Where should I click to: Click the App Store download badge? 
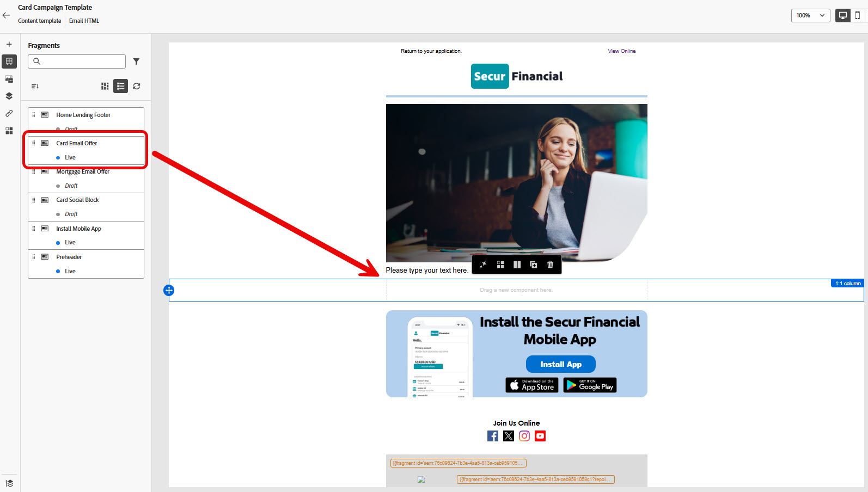[532, 385]
